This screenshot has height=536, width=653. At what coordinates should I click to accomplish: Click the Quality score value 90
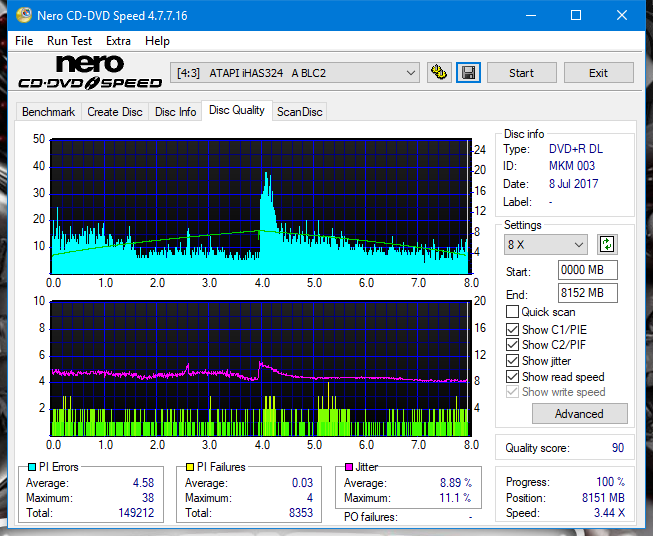pyautogui.click(x=618, y=448)
